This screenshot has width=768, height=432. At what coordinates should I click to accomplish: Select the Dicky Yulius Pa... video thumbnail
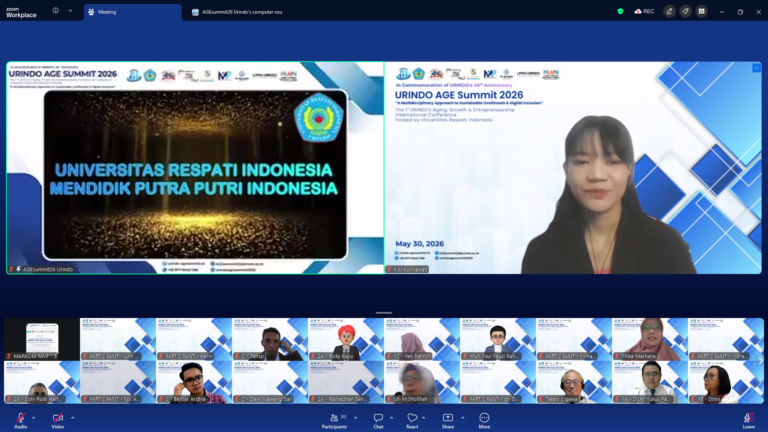click(649, 382)
